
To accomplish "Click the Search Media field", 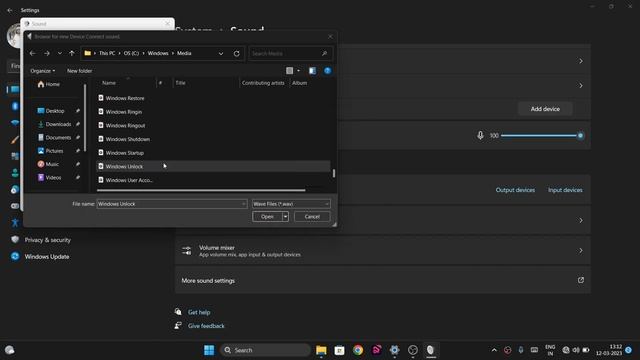I will pos(290,53).
